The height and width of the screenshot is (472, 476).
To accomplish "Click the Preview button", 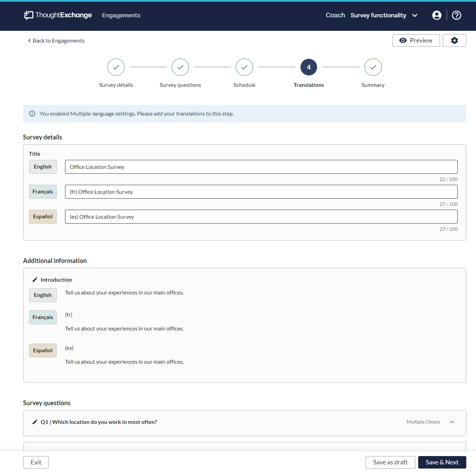I will coord(416,40).
